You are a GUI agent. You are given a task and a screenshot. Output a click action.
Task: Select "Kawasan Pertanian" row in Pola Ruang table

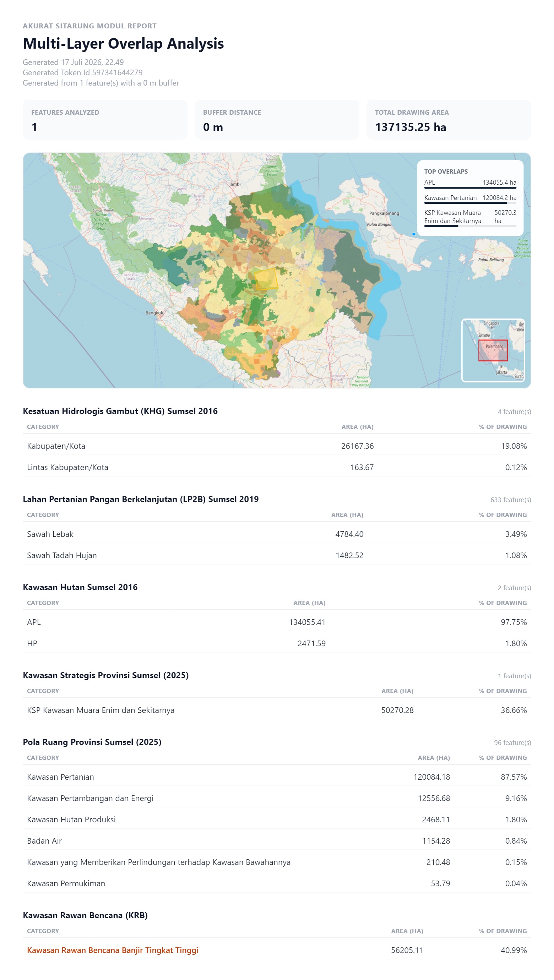277,777
